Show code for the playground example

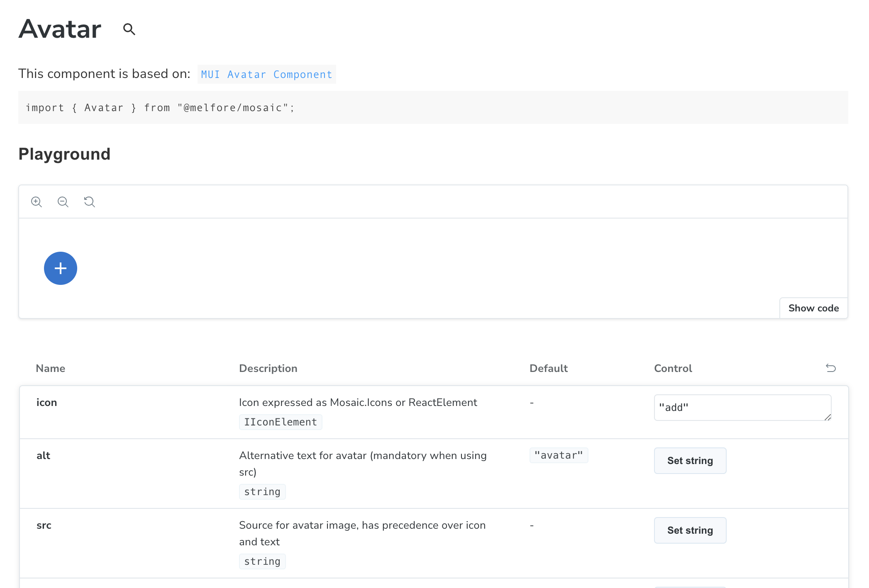click(813, 308)
